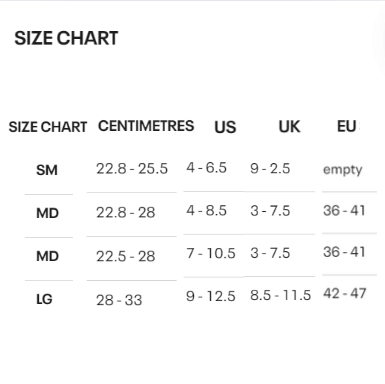The width and height of the screenshot is (385, 384).
Task: Click the 'empty' EU cell for SM
Action: pyautogui.click(x=342, y=170)
